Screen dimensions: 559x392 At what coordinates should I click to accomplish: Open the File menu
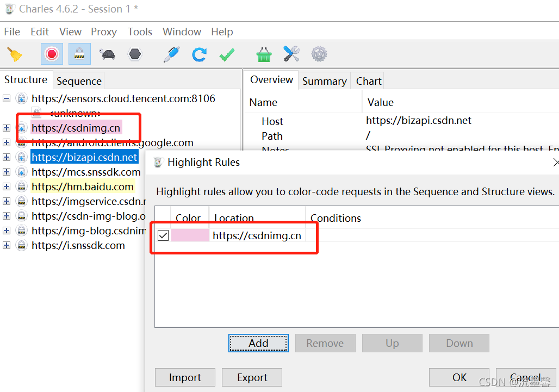click(12, 32)
